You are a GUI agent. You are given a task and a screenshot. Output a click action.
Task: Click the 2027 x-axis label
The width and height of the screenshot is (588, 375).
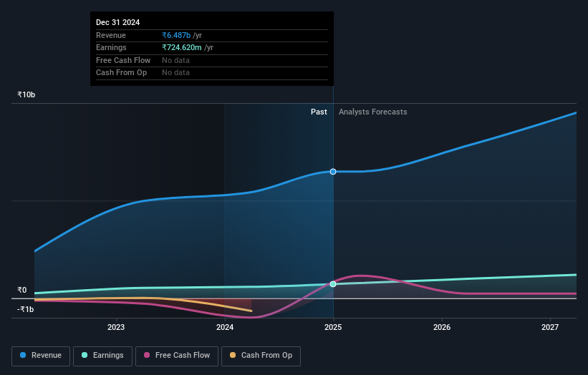pyautogui.click(x=550, y=327)
